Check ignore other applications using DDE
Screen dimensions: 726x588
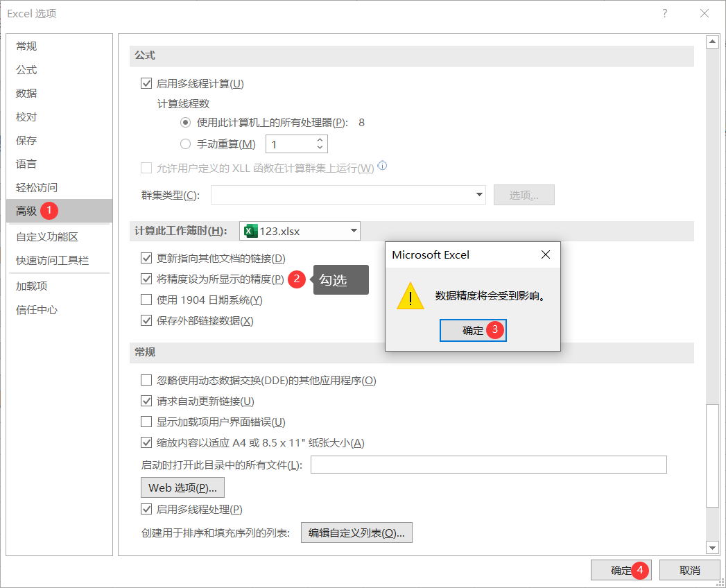coord(146,380)
